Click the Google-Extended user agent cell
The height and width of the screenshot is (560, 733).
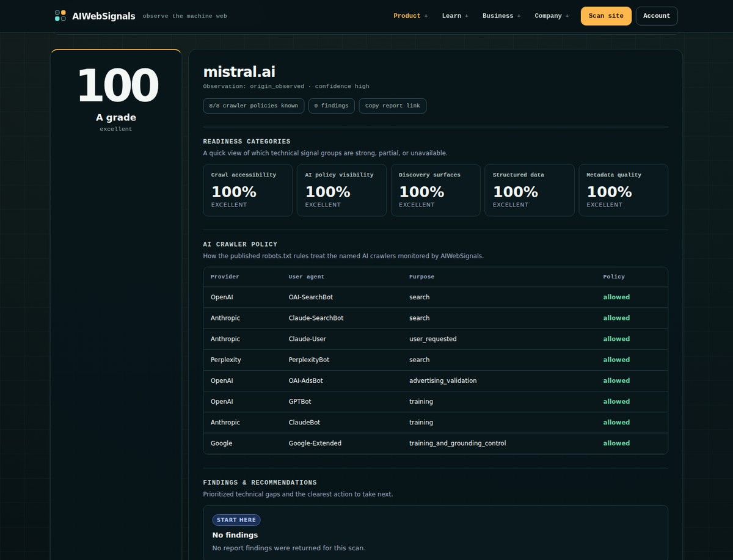tap(315, 443)
